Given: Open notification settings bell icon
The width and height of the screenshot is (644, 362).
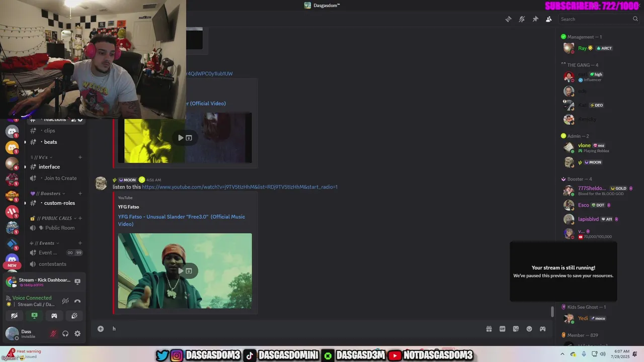Looking at the screenshot, I should click(x=522, y=19).
